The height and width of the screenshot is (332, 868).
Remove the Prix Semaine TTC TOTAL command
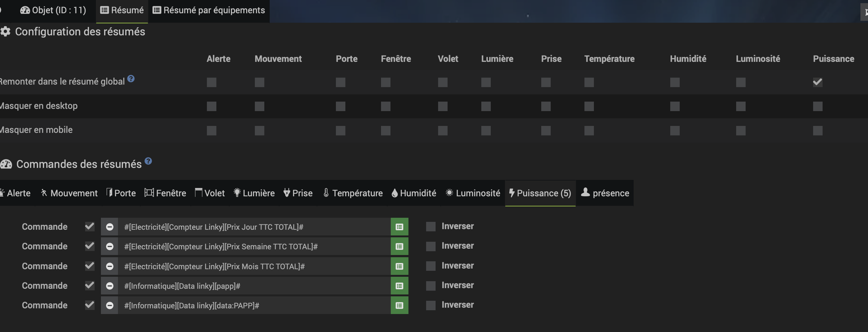[109, 246]
